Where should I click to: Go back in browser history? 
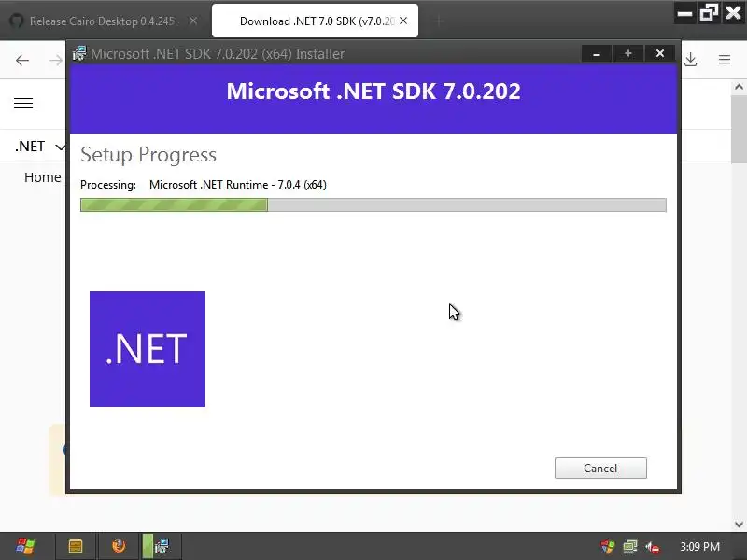pos(22,60)
